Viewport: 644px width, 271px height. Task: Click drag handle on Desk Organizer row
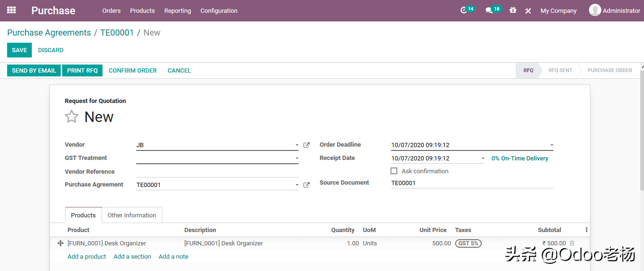pos(60,243)
